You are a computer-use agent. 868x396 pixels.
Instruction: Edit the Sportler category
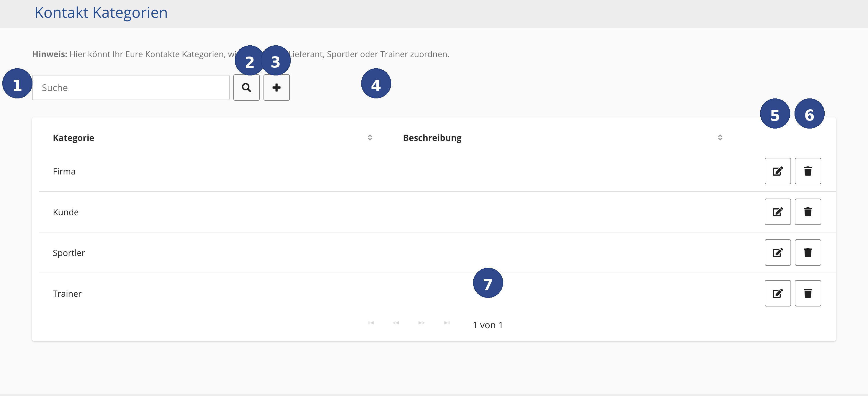point(777,252)
